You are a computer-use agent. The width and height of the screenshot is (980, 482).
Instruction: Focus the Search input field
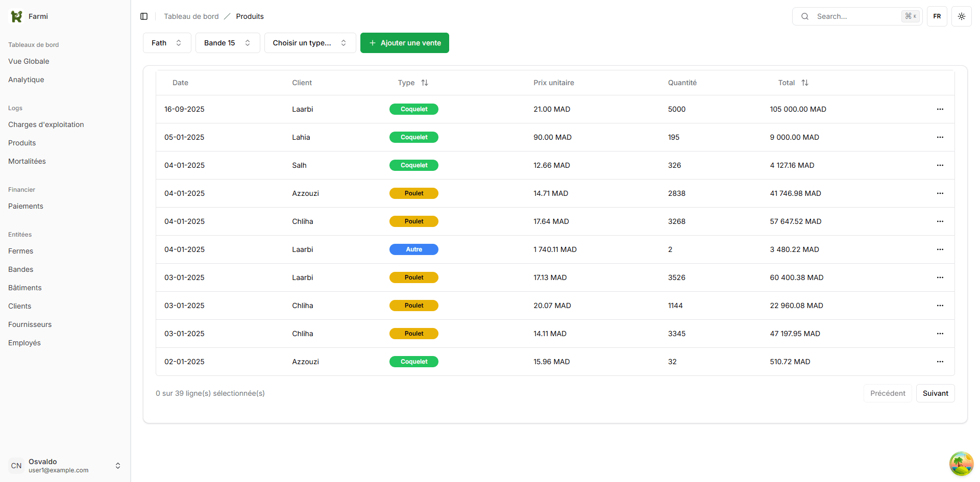tap(856, 16)
